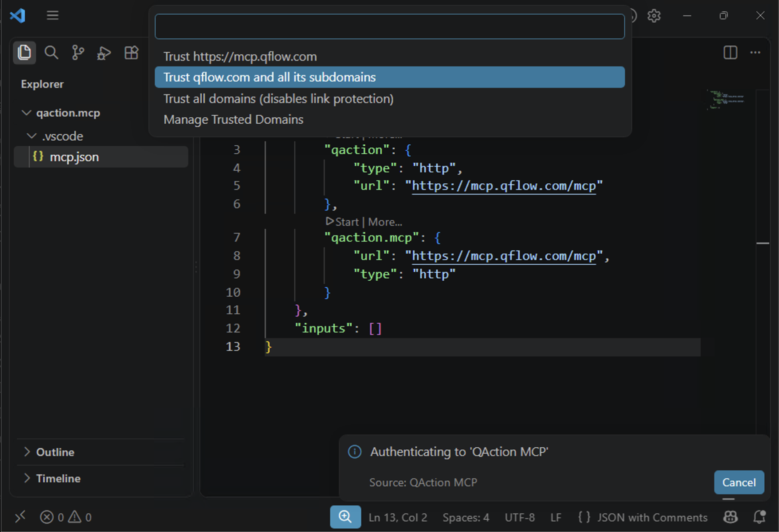Close the VS Code window

(x=760, y=16)
